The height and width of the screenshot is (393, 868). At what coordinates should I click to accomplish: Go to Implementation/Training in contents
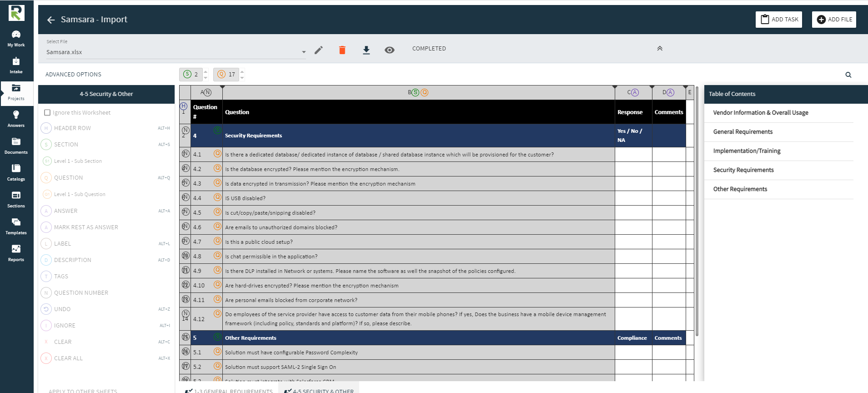[747, 151]
